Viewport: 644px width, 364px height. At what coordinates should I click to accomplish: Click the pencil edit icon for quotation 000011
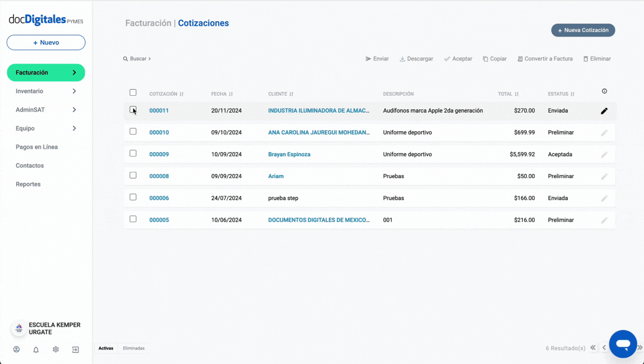604,111
